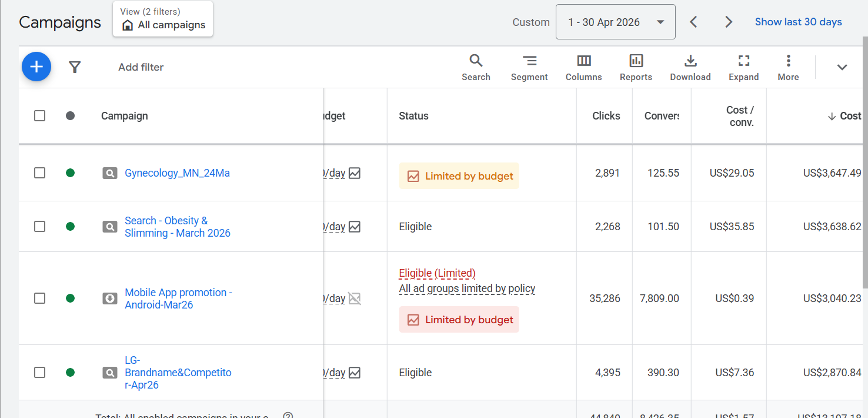The height and width of the screenshot is (418, 868).
Task: Click the 390.30 conversions value
Action: pos(663,373)
